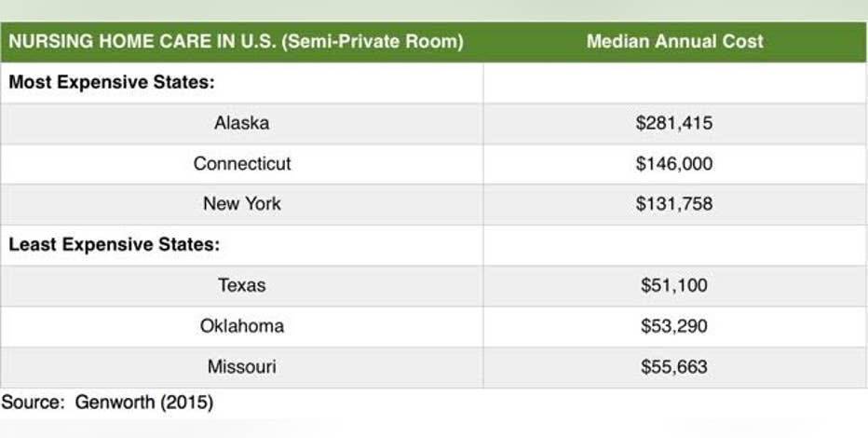This screenshot has height=438, width=868.
Task: Click the Least Expensive States heading
Action: [114, 245]
